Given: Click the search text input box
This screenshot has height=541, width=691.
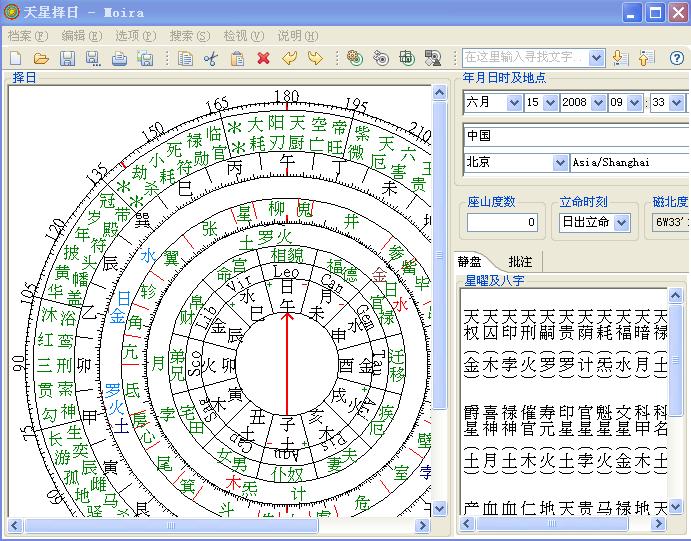Looking at the screenshot, I should (524, 58).
